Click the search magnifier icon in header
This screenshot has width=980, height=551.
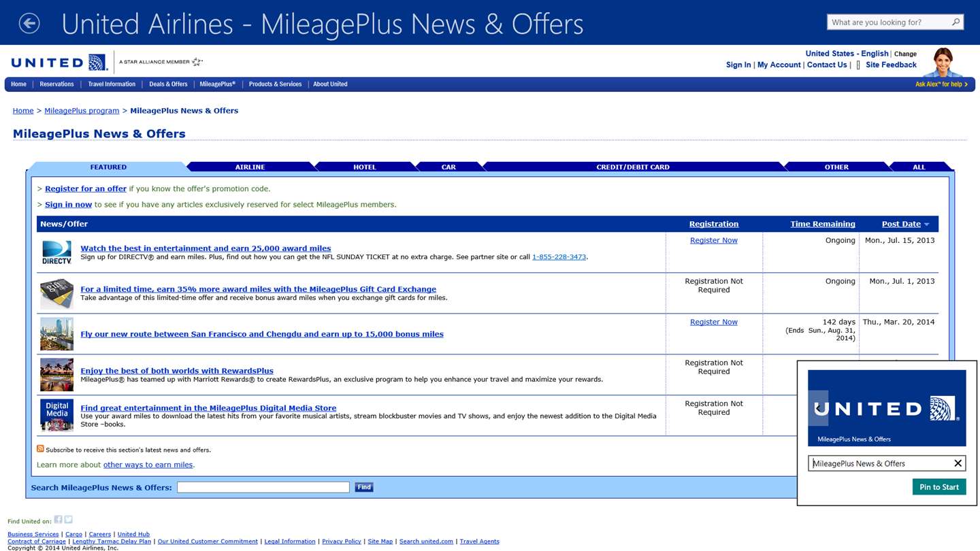[x=955, y=22]
